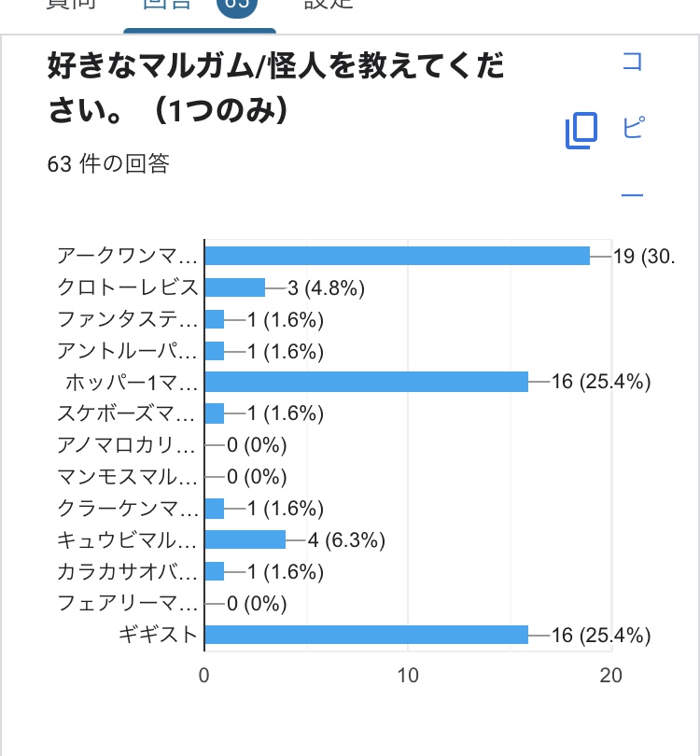Click the ホッパー1マ… bar with 16 votes
The image size is (700, 756).
pos(366,382)
